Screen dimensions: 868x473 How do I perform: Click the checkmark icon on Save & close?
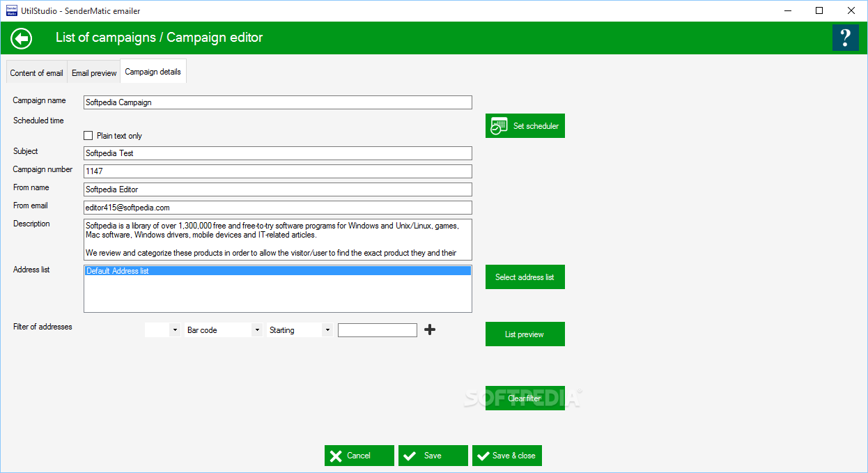click(x=483, y=456)
